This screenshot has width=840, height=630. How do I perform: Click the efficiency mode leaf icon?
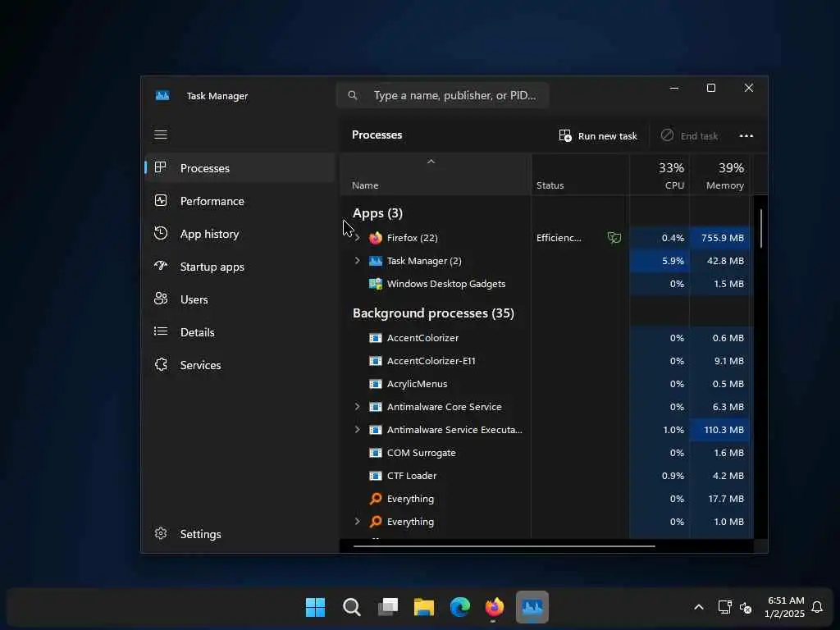click(x=614, y=237)
